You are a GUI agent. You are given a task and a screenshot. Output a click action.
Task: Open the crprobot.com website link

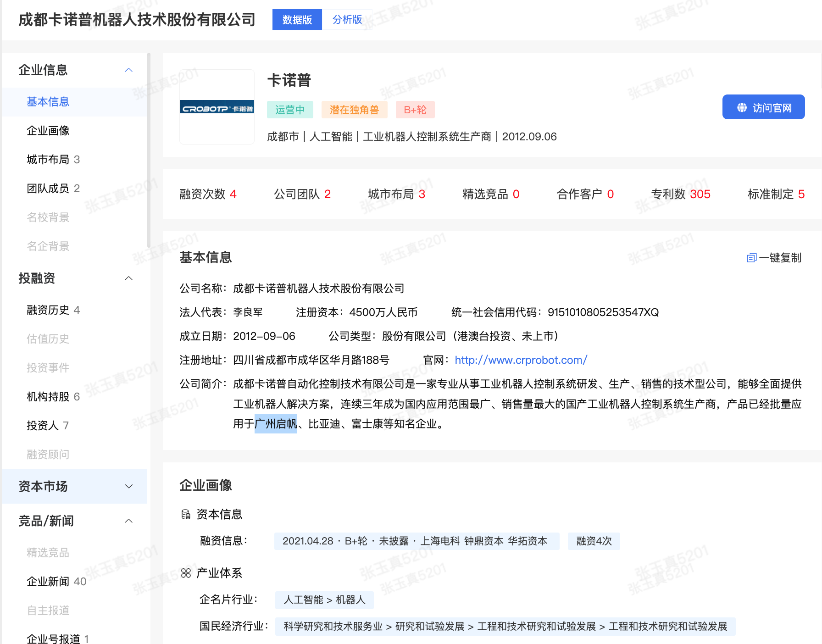pyautogui.click(x=521, y=360)
